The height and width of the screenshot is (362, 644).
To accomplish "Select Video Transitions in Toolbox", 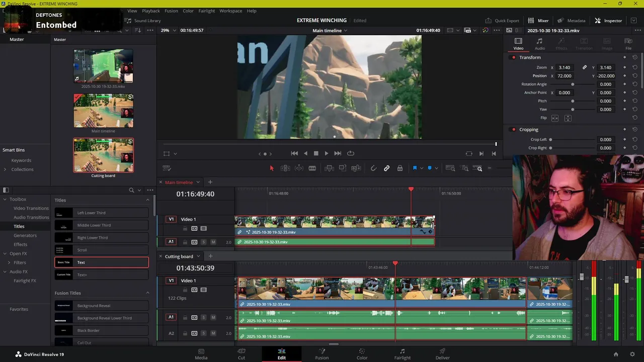I will tap(31, 208).
